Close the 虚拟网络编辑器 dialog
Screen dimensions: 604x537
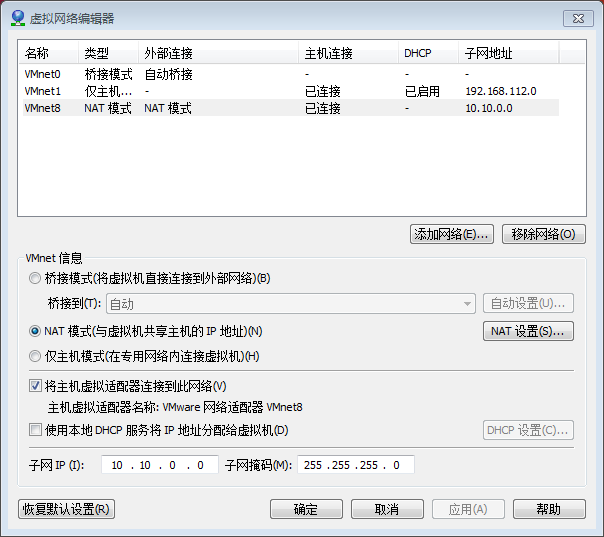tap(578, 18)
